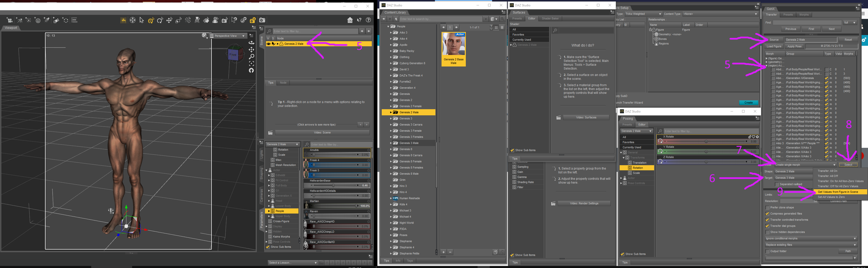Click the viewport zoom magnifier icon

coord(251,57)
